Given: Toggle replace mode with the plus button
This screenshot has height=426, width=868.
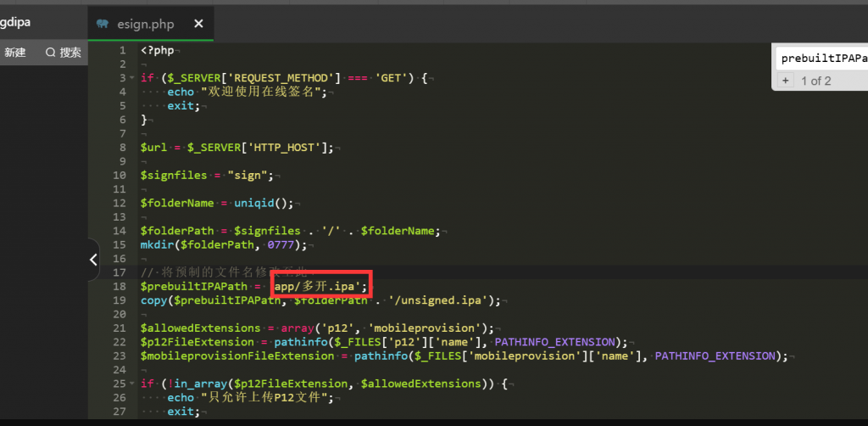Looking at the screenshot, I should [x=785, y=81].
